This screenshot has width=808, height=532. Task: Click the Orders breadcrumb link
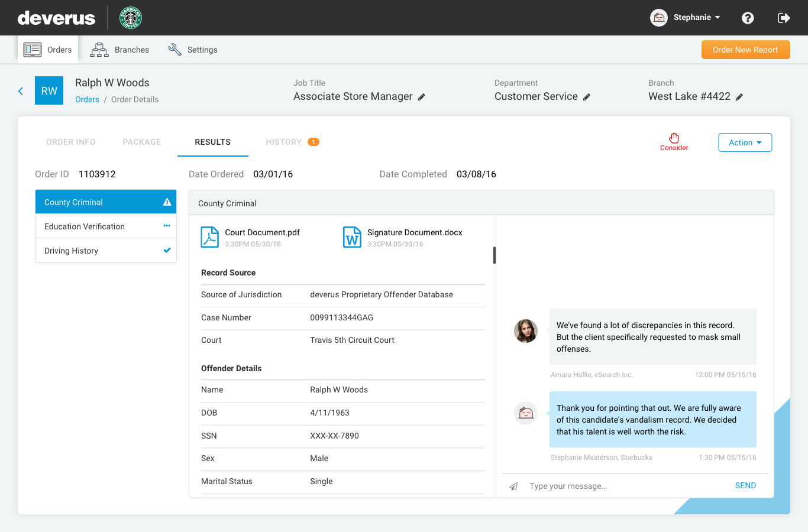pyautogui.click(x=87, y=99)
